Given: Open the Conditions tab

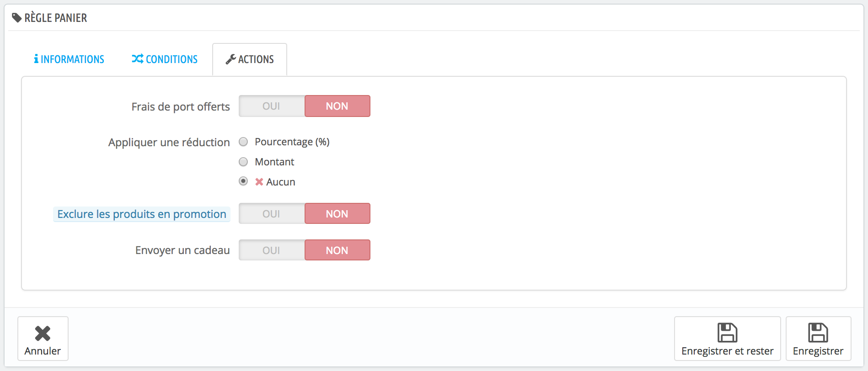Looking at the screenshot, I should point(165,59).
